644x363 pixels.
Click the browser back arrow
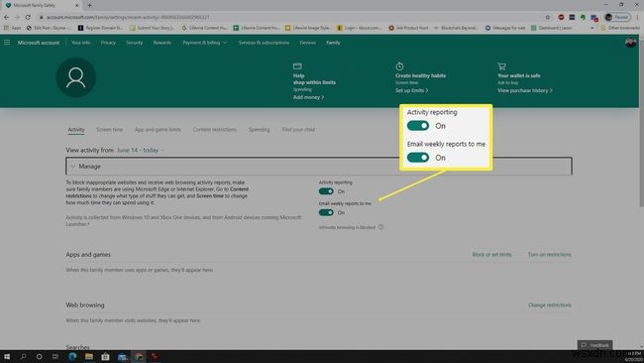tap(6, 17)
